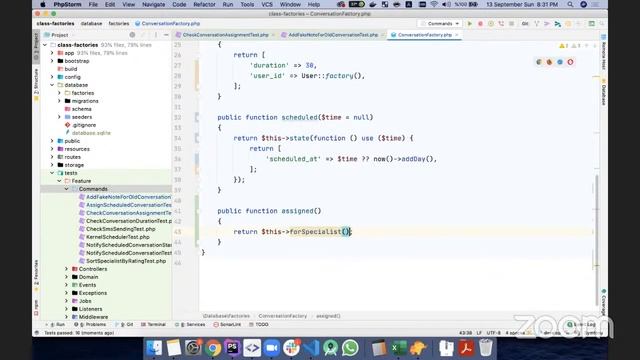Screen dimensions: 640x360
Task: Click the UTF-8 encoding in status bar
Action: pyautogui.click(x=493, y=333)
